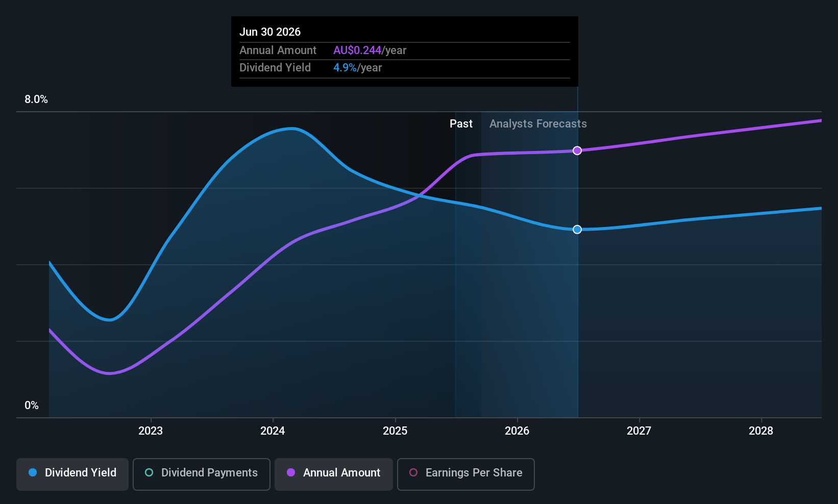Click the 2023 axis label
The height and width of the screenshot is (504, 838).
click(x=151, y=431)
